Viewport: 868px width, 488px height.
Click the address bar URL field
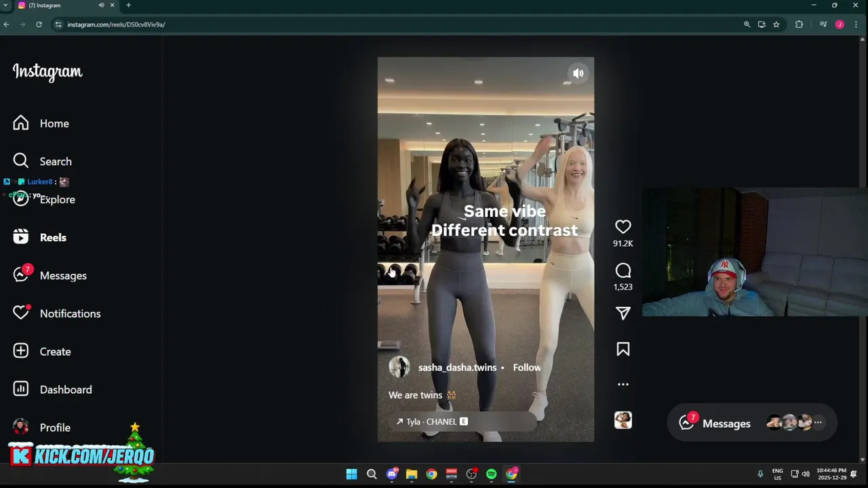pos(400,24)
